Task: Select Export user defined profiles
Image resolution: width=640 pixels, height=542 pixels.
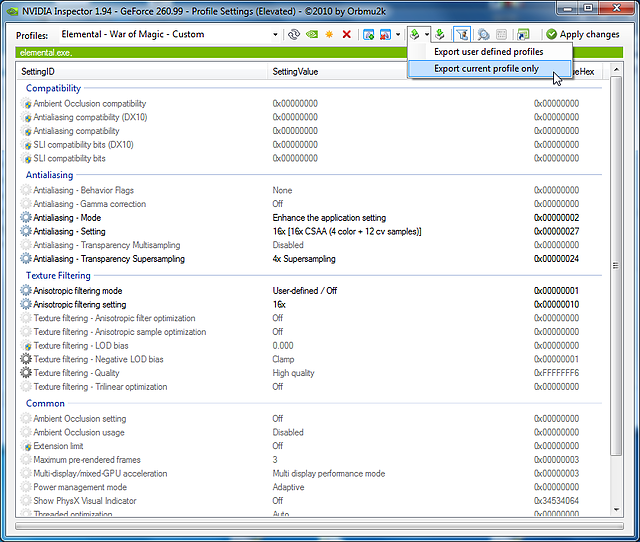Action: click(488, 51)
